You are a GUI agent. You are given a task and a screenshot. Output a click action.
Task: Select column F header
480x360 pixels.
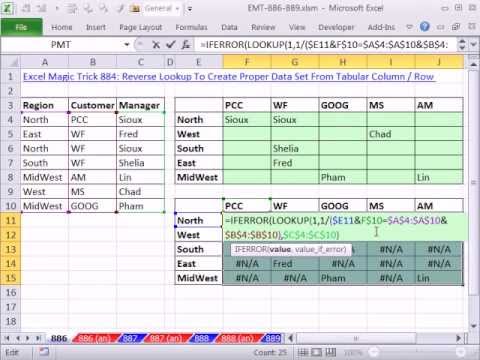click(x=247, y=62)
